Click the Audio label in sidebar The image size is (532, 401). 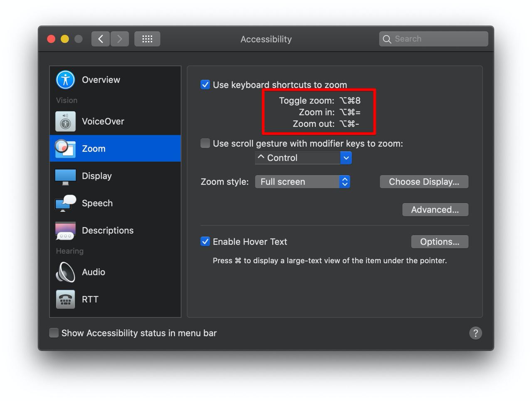pos(94,272)
